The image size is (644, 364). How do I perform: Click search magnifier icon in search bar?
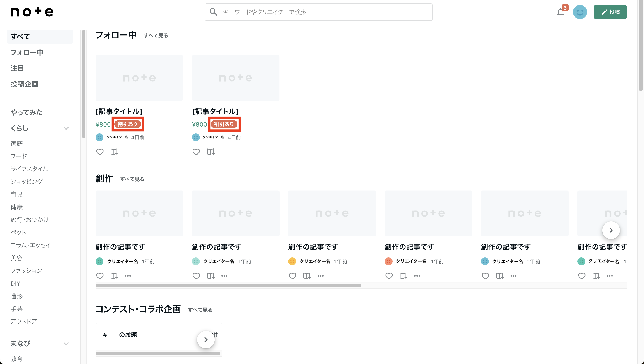213,12
